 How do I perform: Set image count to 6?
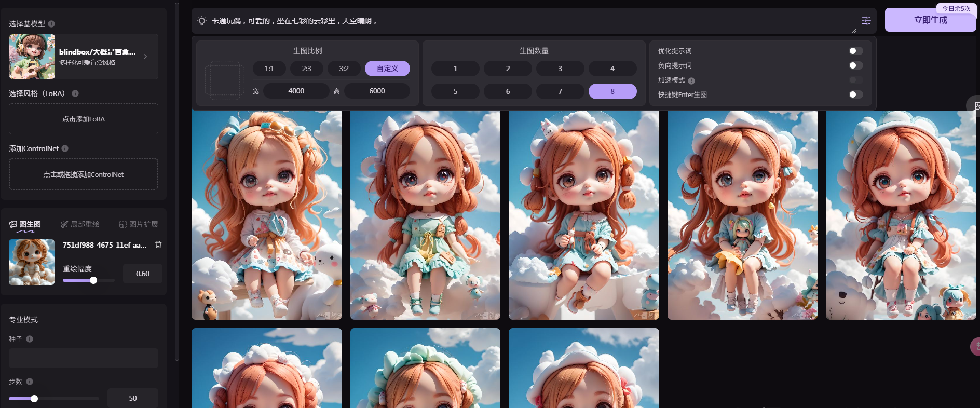[x=508, y=91]
